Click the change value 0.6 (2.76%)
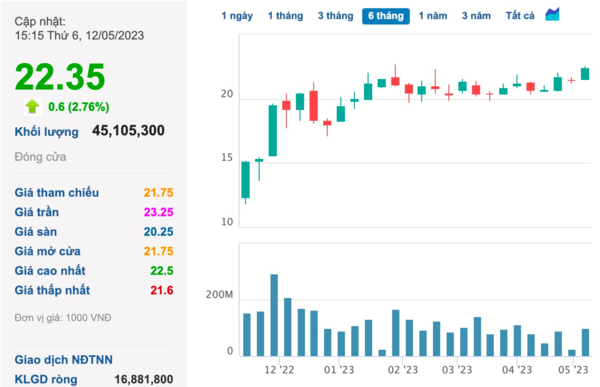 pyautogui.click(x=79, y=107)
